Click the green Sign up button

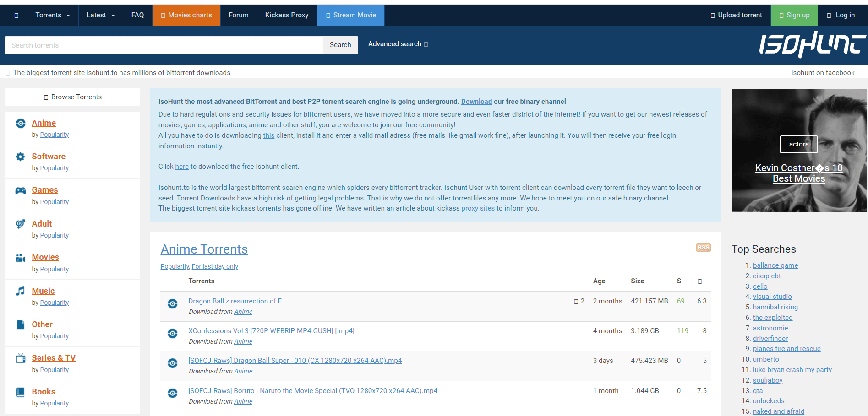(794, 15)
